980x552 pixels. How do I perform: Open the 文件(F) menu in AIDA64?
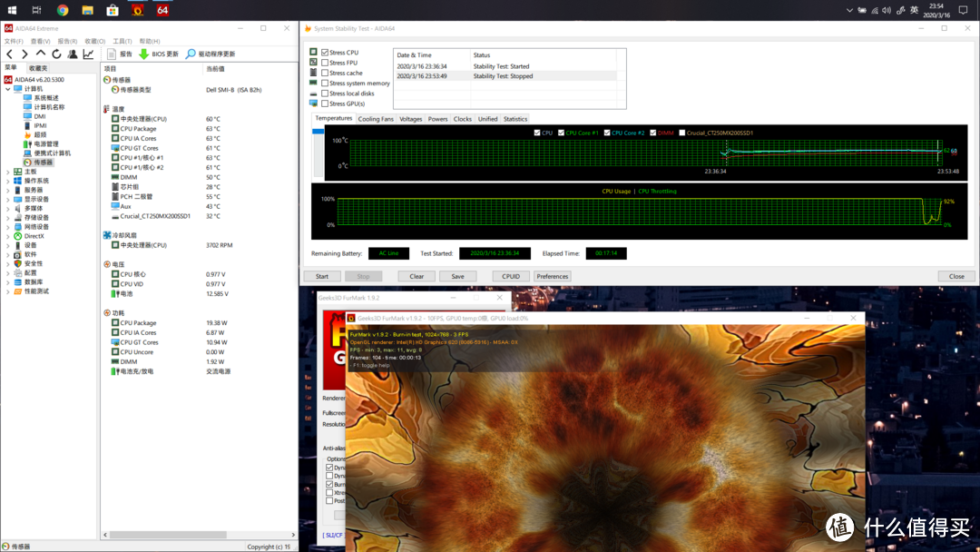[x=14, y=41]
